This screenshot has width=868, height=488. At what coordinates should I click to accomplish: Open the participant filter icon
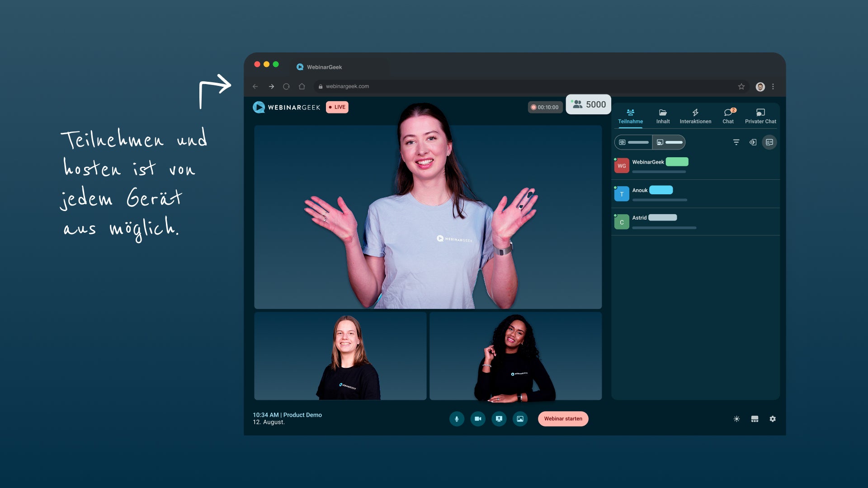point(736,142)
